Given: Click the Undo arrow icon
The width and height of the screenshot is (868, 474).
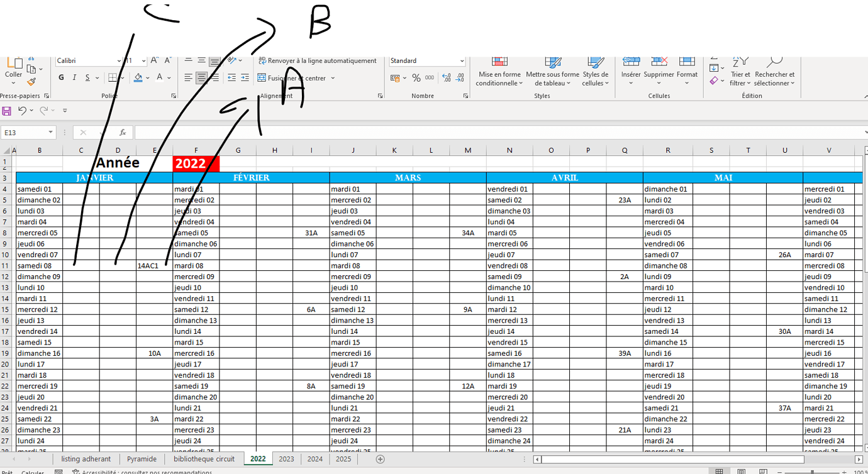Looking at the screenshot, I should (23, 111).
